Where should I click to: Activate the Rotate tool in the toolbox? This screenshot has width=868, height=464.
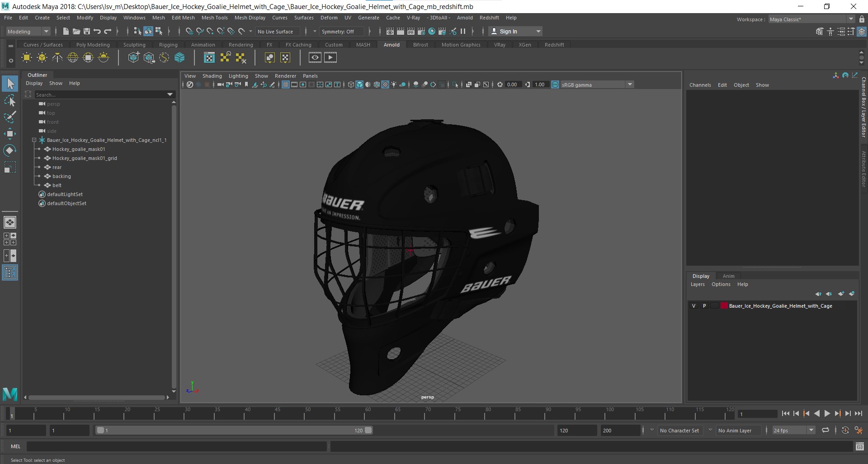coord(10,150)
